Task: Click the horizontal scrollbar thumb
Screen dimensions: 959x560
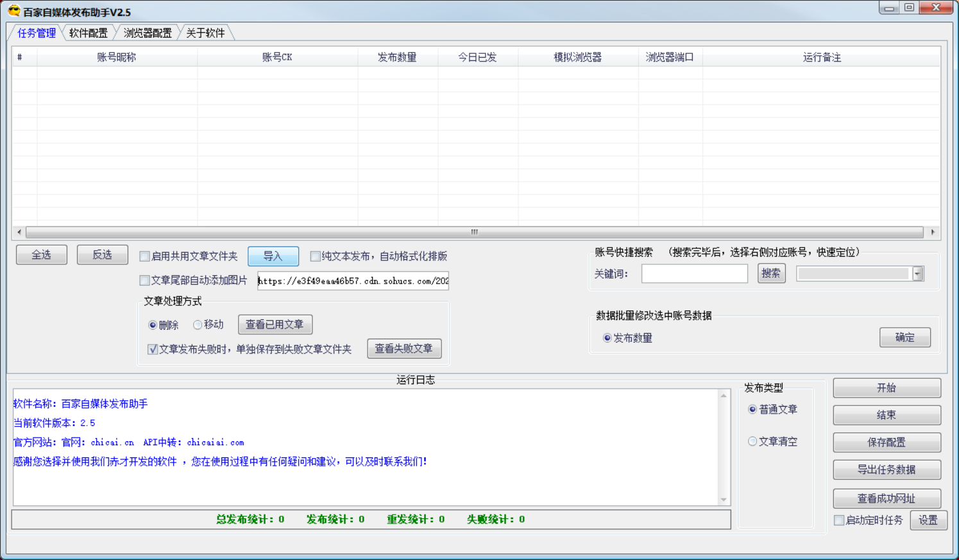Action: pos(475,232)
